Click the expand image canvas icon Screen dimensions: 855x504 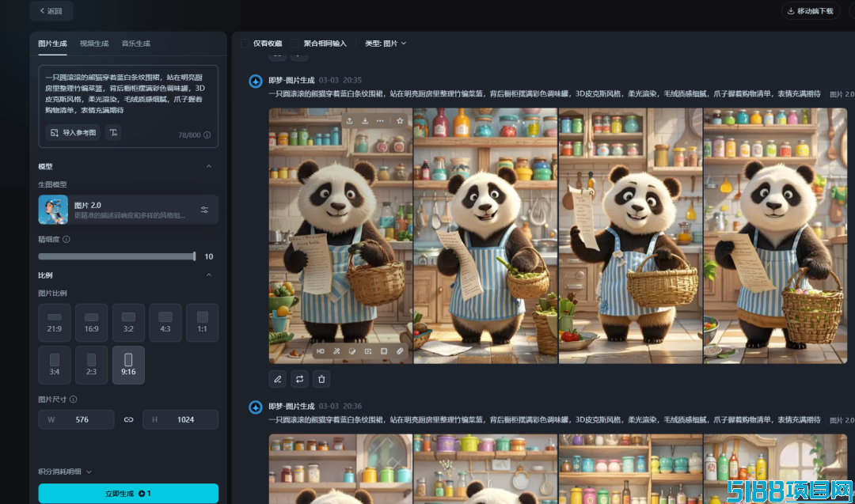tap(384, 351)
